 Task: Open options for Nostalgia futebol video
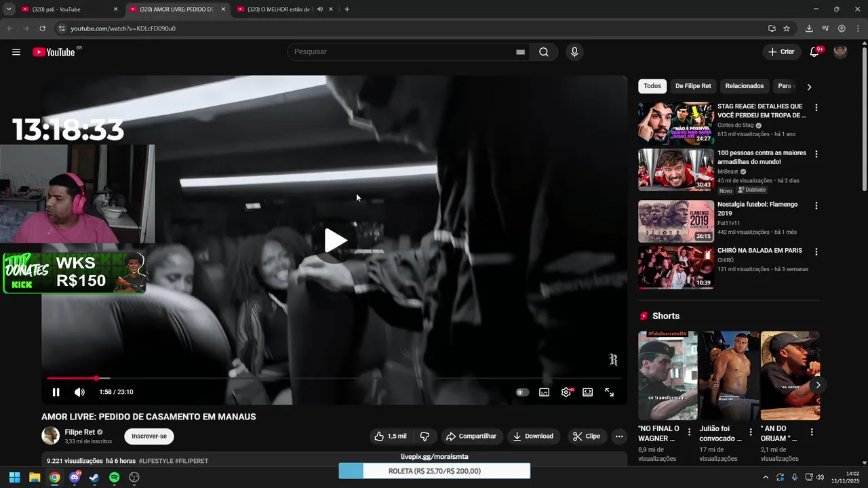click(816, 205)
